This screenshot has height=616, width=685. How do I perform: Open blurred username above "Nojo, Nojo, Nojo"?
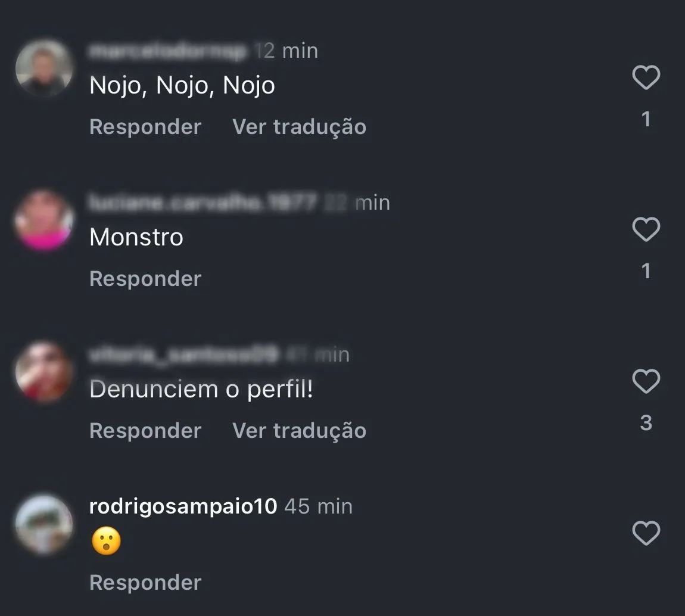click(167, 51)
